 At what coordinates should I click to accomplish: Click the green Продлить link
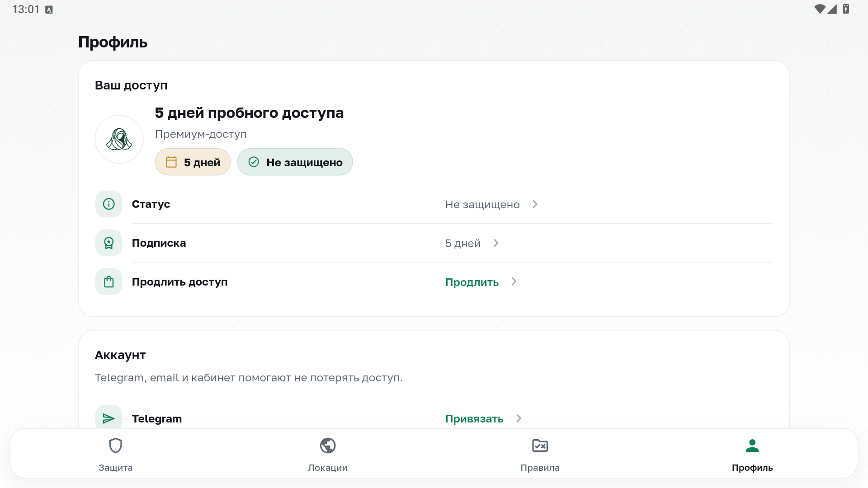point(472,282)
